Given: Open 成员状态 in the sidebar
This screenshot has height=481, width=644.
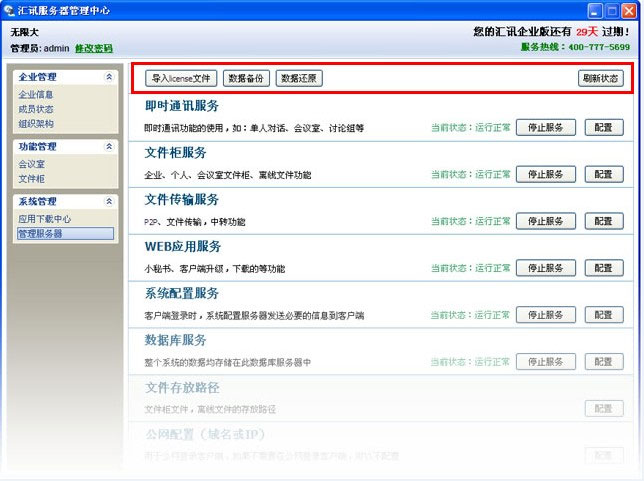Looking at the screenshot, I should tap(36, 109).
